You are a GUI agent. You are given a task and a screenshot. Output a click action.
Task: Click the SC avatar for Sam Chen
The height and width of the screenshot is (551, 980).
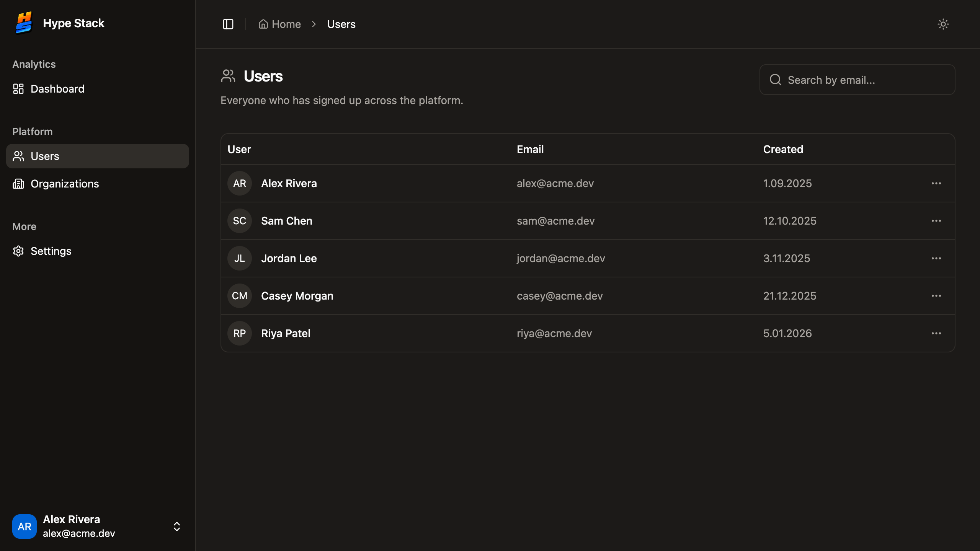tap(240, 221)
